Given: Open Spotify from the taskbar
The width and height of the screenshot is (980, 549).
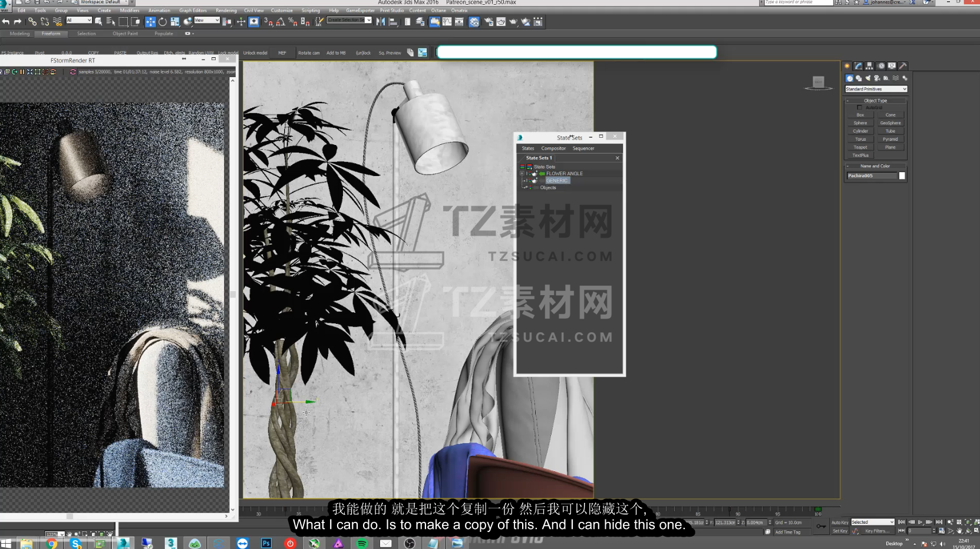Looking at the screenshot, I should pos(362,543).
